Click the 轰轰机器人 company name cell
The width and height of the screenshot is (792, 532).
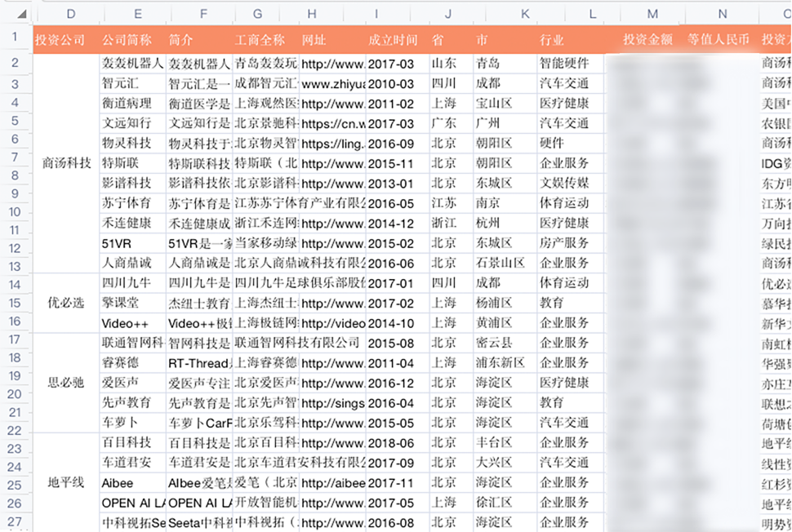pyautogui.click(x=133, y=64)
